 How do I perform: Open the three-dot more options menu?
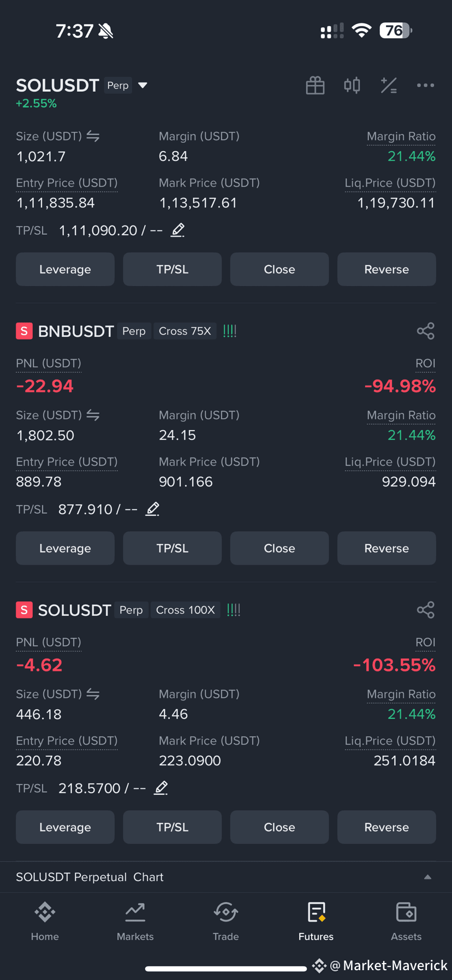[425, 85]
